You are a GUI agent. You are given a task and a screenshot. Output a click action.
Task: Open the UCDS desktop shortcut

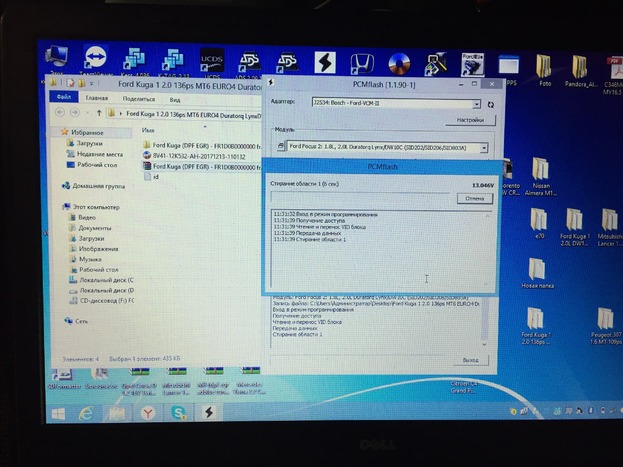[211, 60]
